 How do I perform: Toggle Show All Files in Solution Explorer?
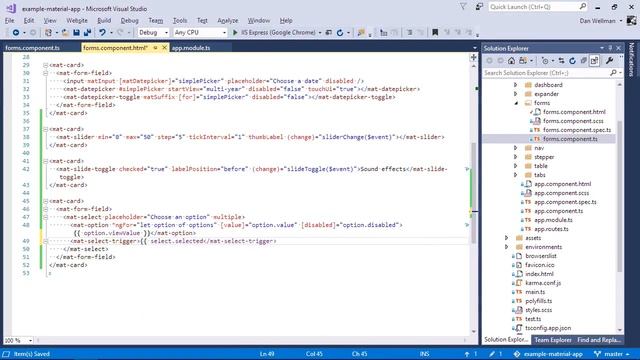(x=594, y=61)
